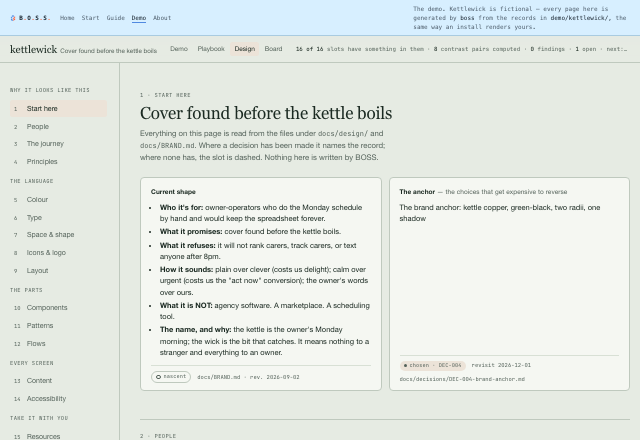Click docs/BRAND.md rev. 2026-09-02 text
This screenshot has height=440, width=640.
coord(248,377)
